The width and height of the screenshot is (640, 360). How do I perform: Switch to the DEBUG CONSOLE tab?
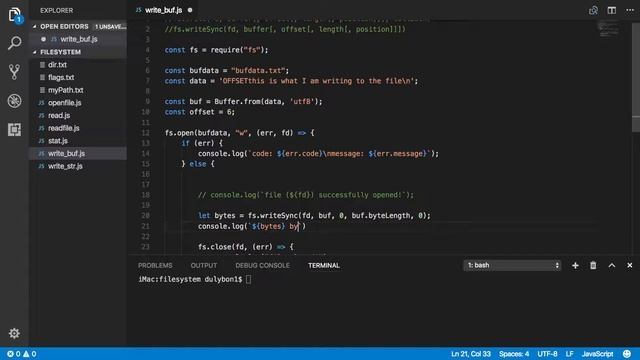(x=262, y=265)
